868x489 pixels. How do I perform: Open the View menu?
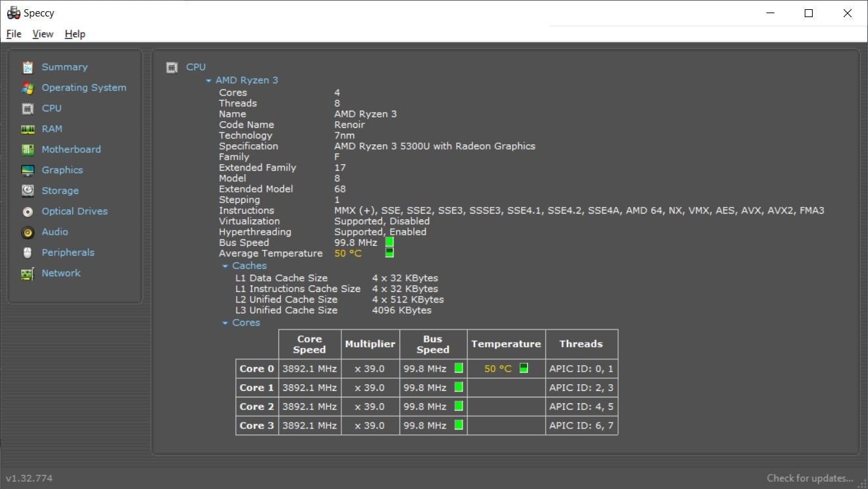tap(43, 34)
